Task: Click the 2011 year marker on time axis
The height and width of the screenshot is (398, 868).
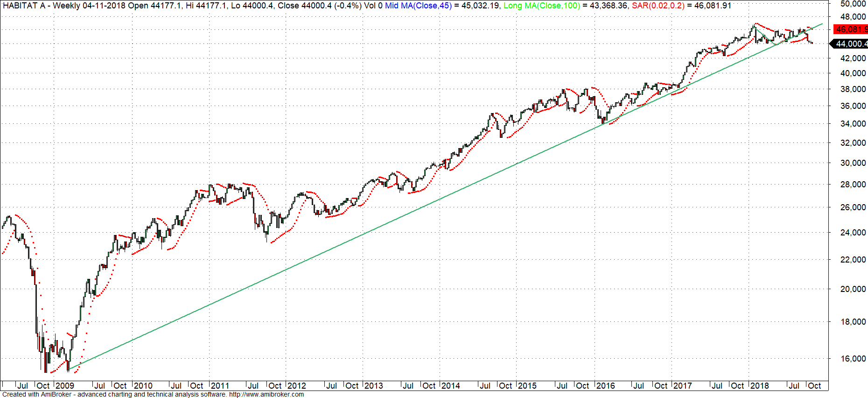Action: pos(220,386)
